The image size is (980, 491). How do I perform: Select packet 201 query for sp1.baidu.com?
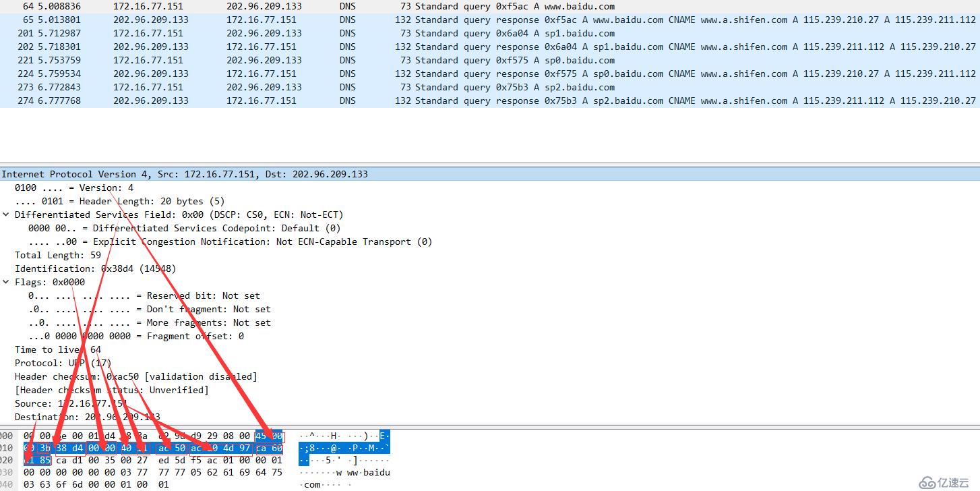coord(490,33)
